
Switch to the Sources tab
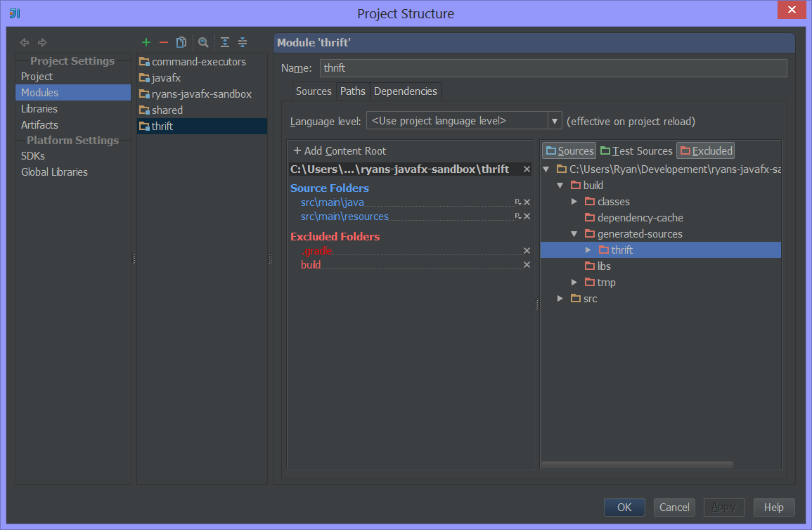[x=314, y=91]
